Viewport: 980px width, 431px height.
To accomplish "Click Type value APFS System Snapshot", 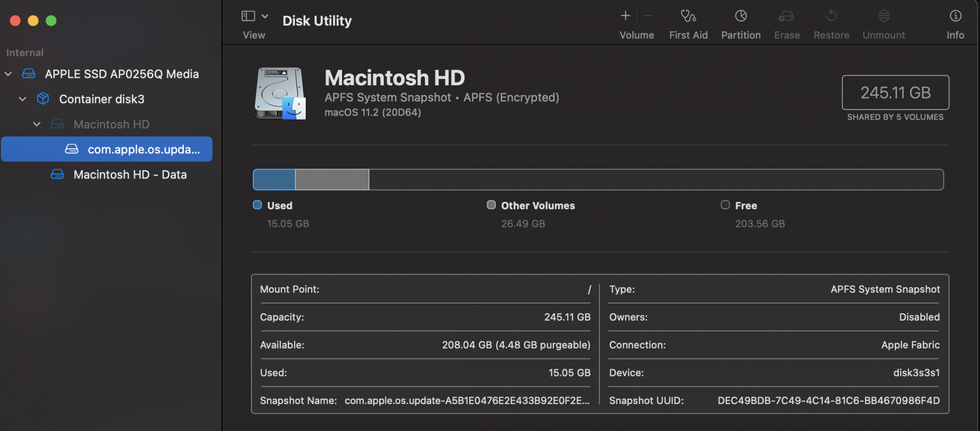I will pyautogui.click(x=885, y=289).
